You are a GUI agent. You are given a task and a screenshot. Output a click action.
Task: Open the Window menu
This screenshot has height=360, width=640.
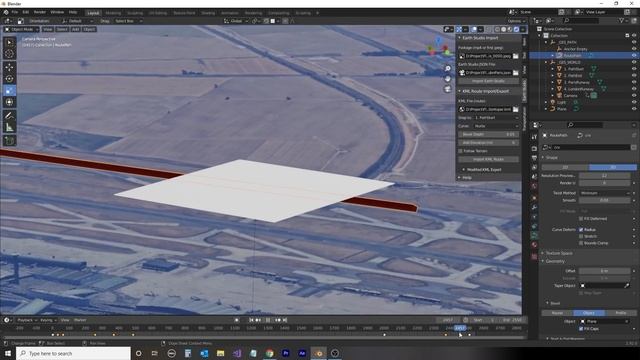click(x=57, y=13)
